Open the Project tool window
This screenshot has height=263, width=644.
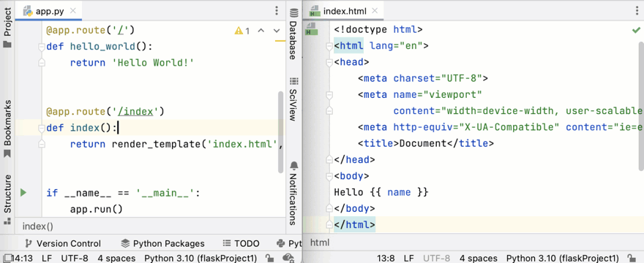coord(7,27)
